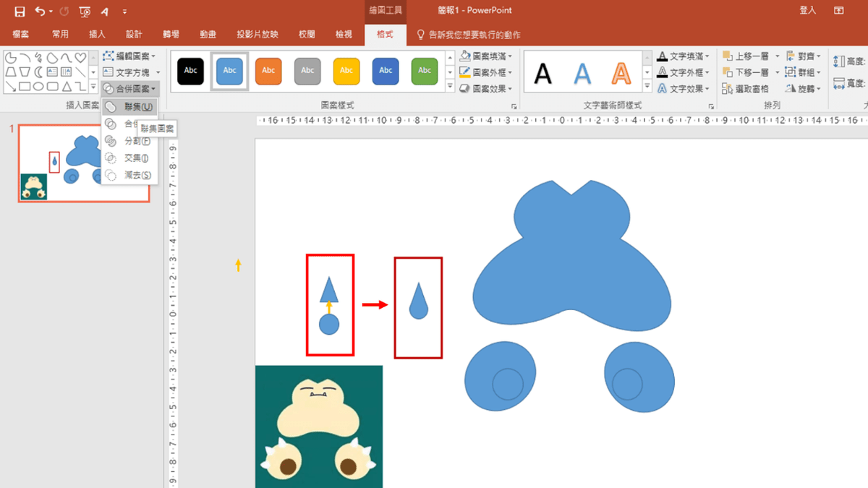Collapse the 合併圖案 dropdown
Screen dimensions: 868x488
pos(129,89)
